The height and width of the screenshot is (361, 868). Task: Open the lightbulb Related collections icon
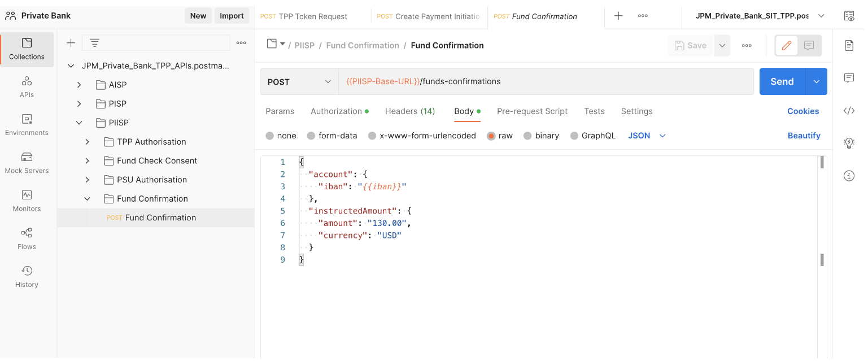(x=849, y=143)
